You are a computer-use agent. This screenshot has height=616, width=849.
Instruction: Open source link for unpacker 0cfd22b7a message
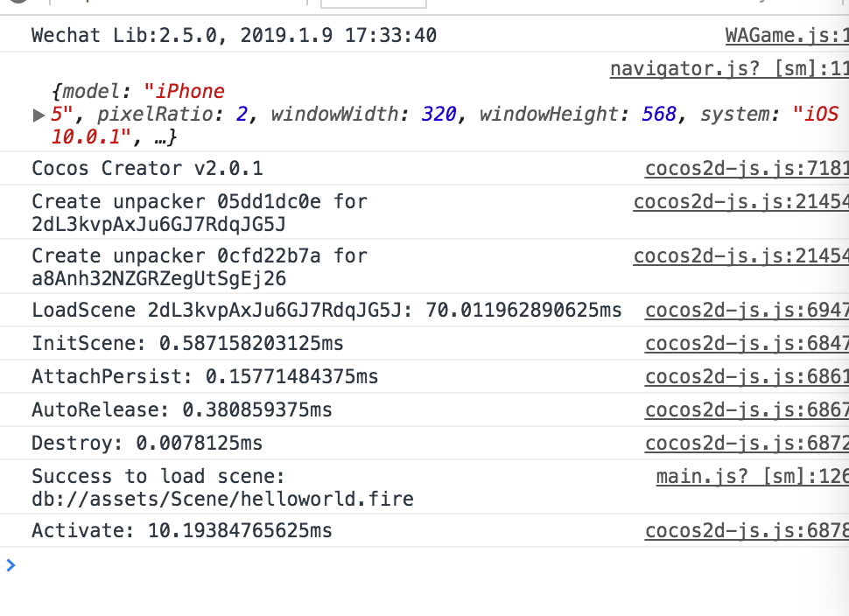(x=740, y=255)
